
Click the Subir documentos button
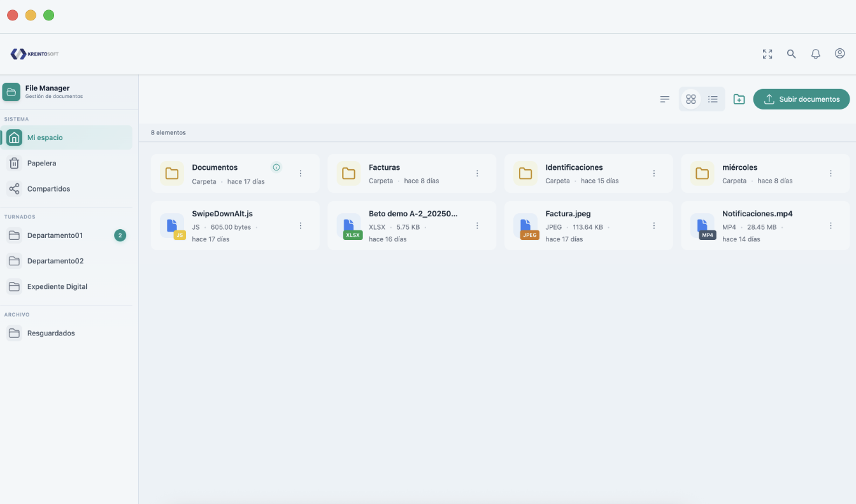[x=801, y=99]
